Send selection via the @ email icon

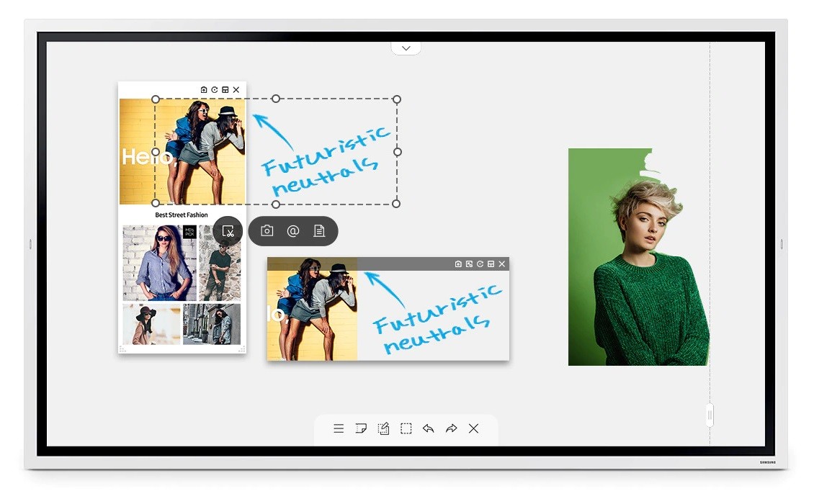coord(293,231)
